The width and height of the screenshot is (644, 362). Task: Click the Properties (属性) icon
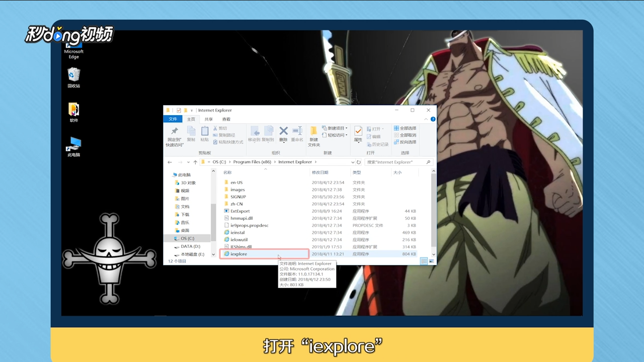[358, 131]
